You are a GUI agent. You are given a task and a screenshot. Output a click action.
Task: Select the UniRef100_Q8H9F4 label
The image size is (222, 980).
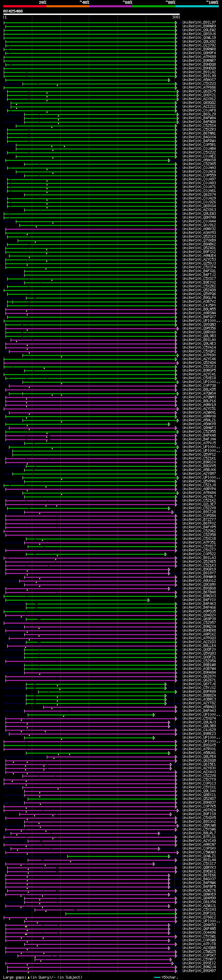point(199,53)
